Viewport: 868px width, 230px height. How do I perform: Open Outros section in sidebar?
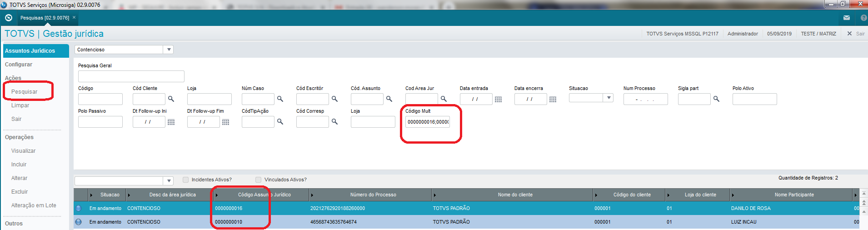[14, 224]
